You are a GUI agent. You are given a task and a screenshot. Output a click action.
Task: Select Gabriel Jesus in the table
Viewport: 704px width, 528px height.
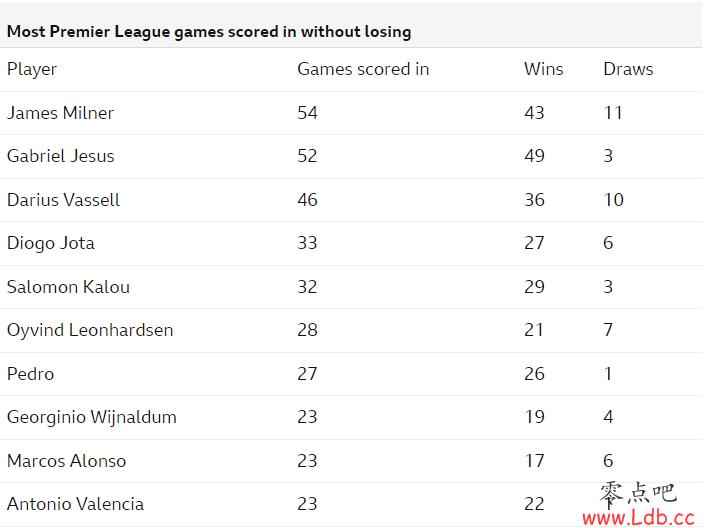point(61,156)
